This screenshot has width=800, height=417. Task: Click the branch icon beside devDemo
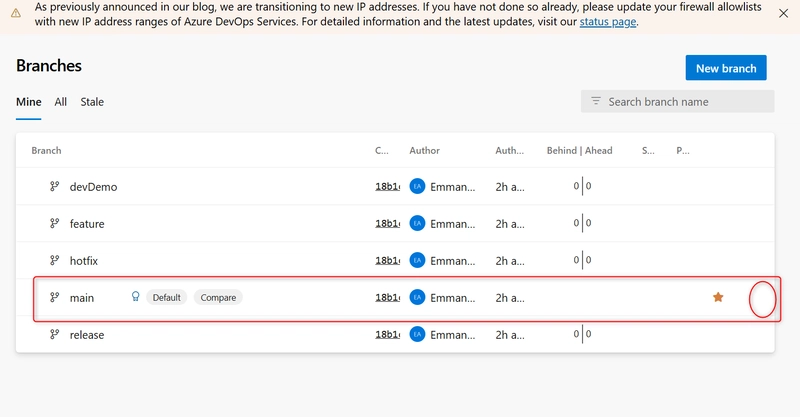54,186
